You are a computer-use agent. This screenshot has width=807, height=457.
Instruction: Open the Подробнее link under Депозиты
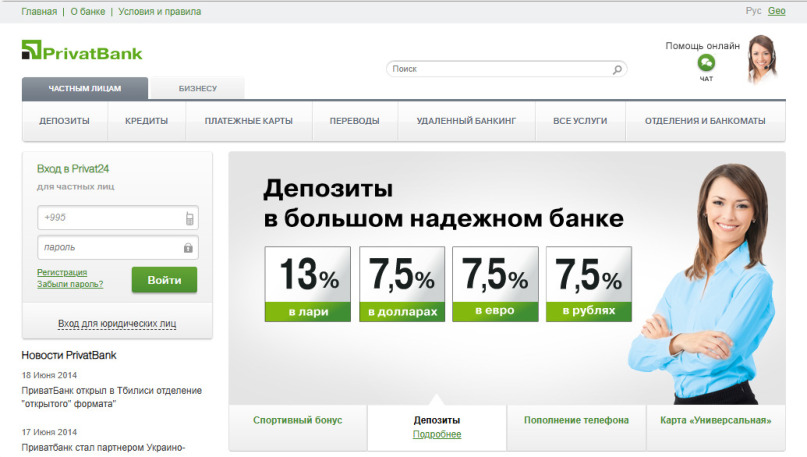click(x=437, y=434)
